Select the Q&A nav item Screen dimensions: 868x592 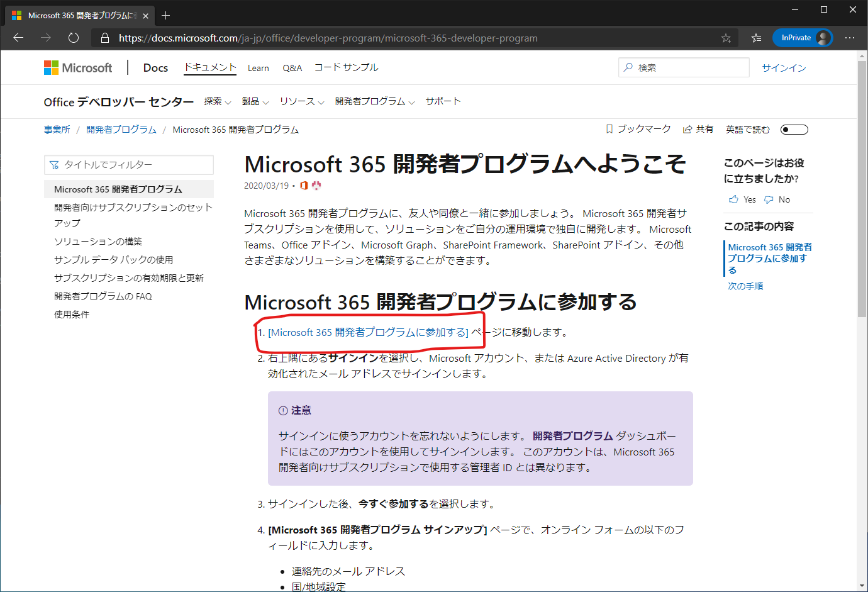coord(292,68)
